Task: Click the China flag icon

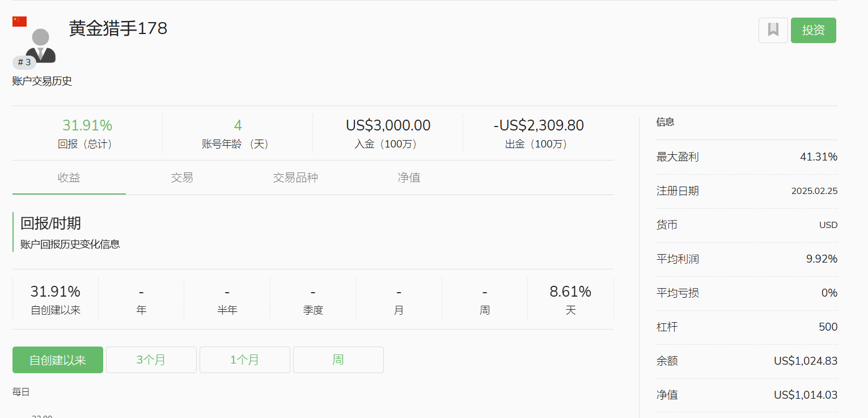Action: click(x=19, y=22)
